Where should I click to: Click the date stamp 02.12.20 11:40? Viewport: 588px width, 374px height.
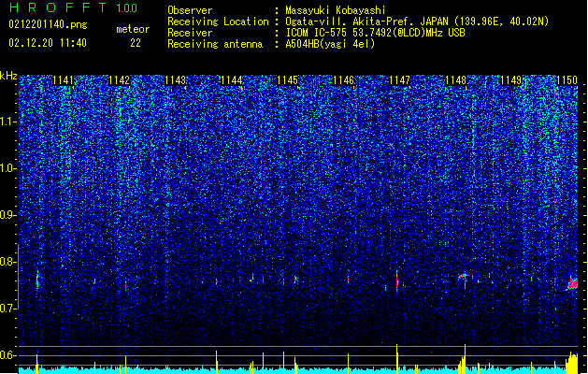point(48,43)
